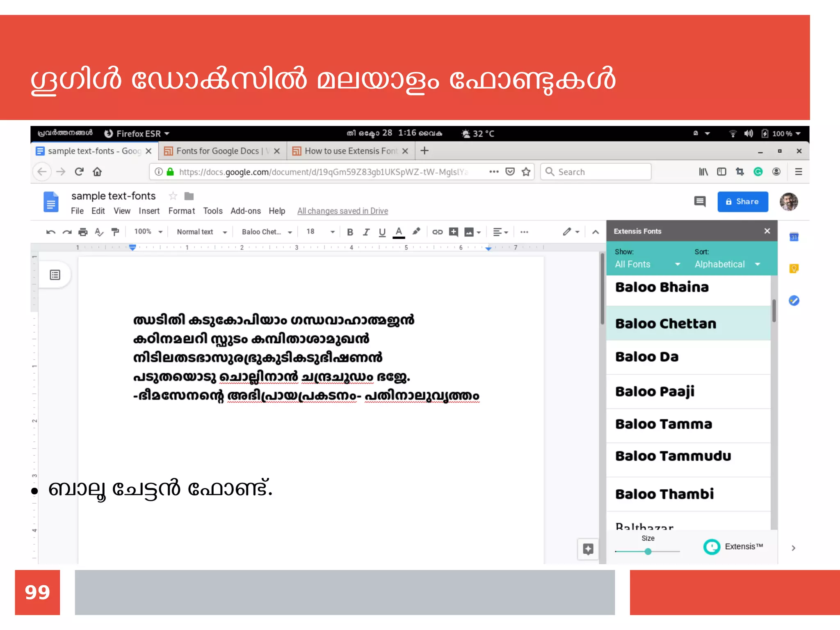The width and height of the screenshot is (840, 630).
Task: Select Baloo Tamma font
Action: (688, 425)
